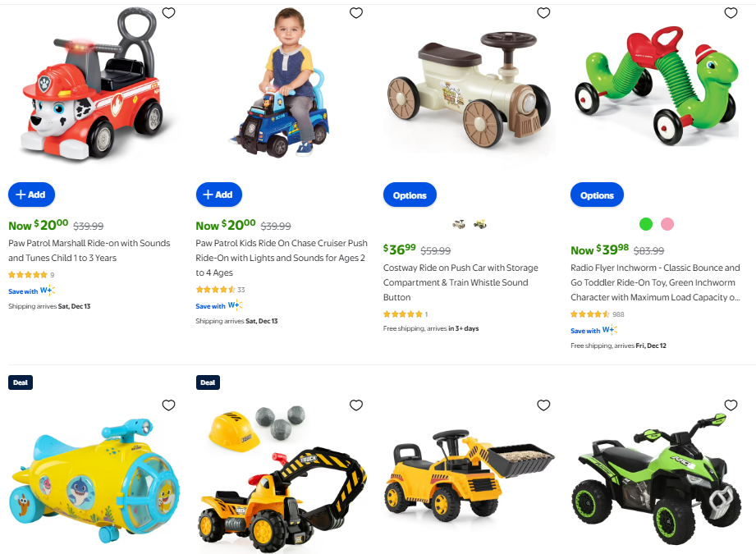
Task: Heart the yellow bulldozer loader ride-on
Action: [x=543, y=405]
